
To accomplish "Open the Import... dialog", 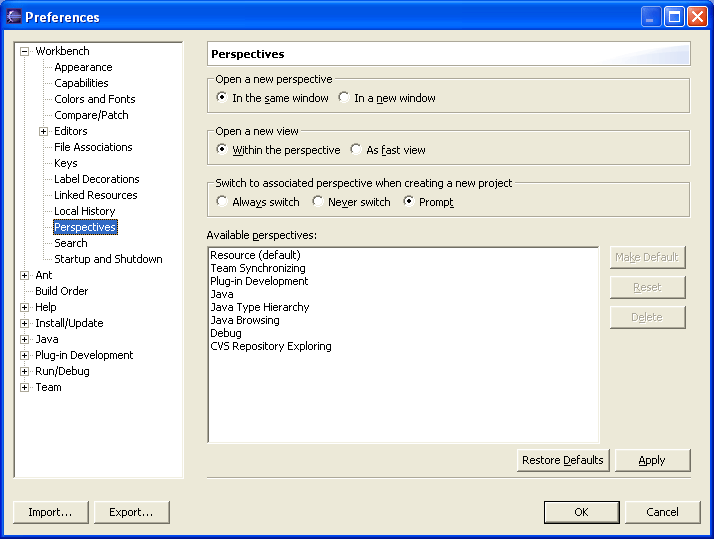I will pyautogui.click(x=50, y=512).
